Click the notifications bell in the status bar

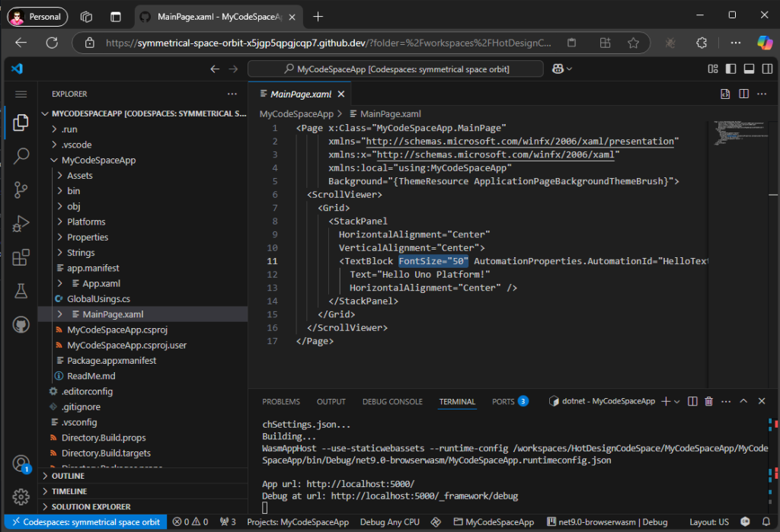[768, 522]
